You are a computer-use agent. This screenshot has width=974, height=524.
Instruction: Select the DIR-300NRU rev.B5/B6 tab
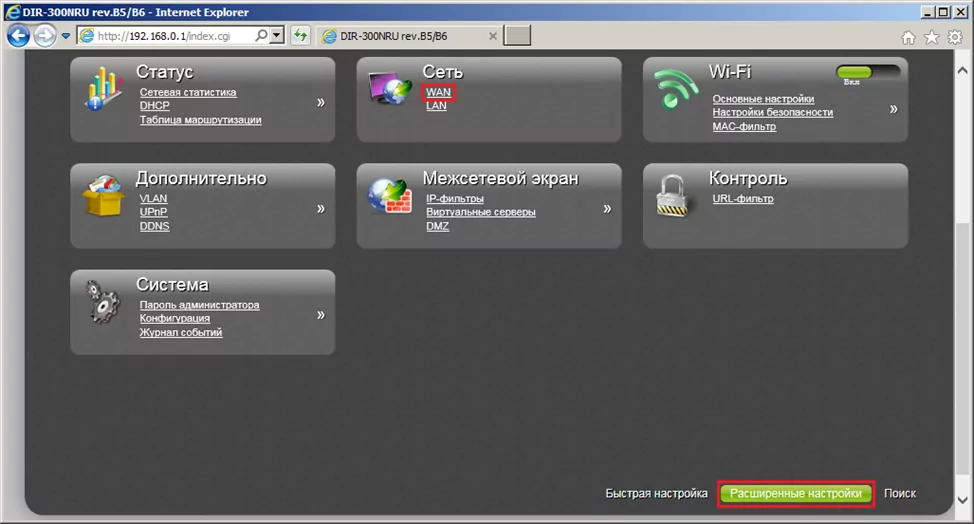coord(408,36)
